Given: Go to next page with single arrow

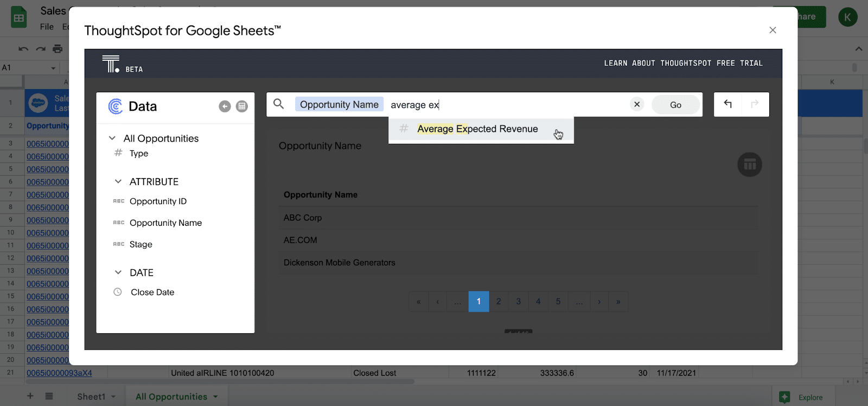Looking at the screenshot, I should (599, 302).
